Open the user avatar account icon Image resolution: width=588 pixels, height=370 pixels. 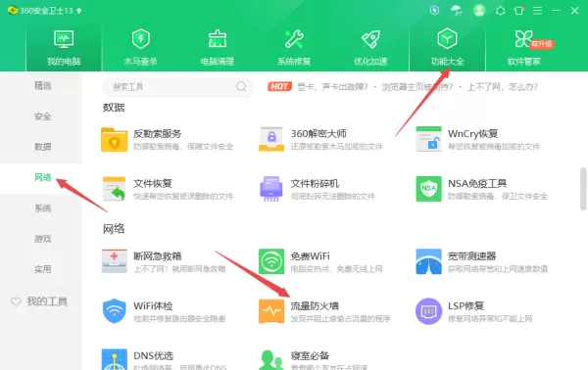pos(479,11)
